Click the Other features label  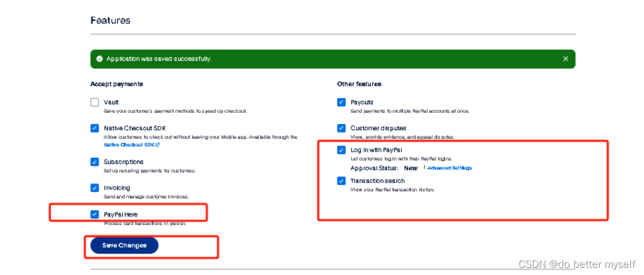(x=359, y=84)
